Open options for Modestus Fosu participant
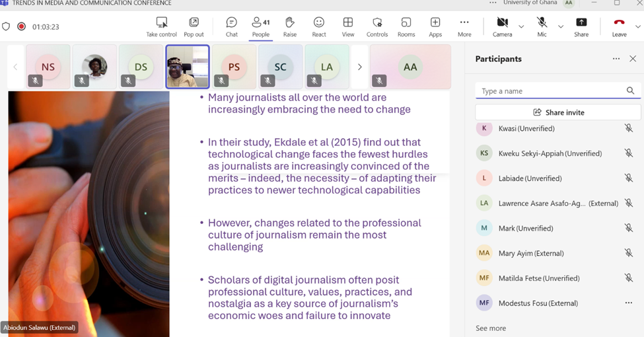 coord(629,303)
